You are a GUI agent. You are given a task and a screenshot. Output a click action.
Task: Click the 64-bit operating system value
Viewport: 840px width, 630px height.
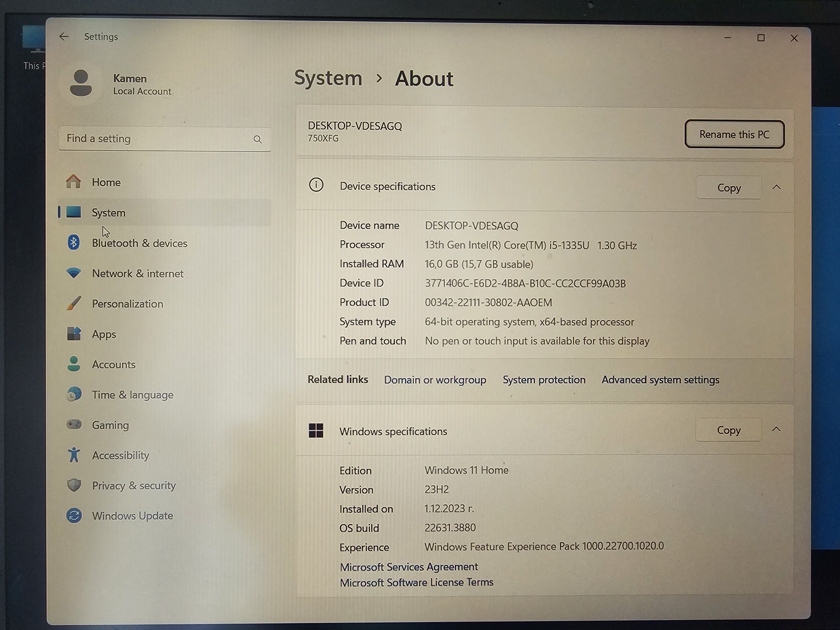[529, 322]
